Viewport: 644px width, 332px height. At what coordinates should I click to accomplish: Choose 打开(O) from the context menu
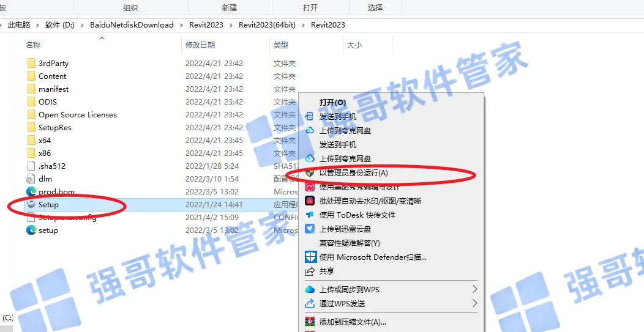coord(332,103)
